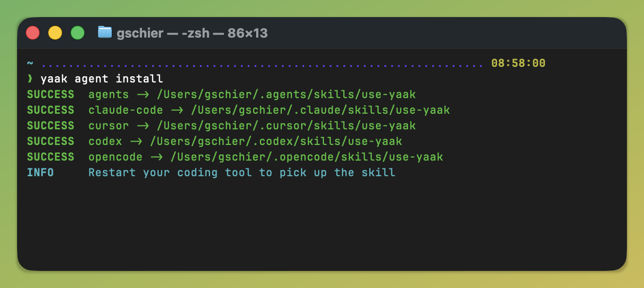This screenshot has width=644, height=288.
Task: Click the green prompt chevron symbol
Action: coord(30,79)
